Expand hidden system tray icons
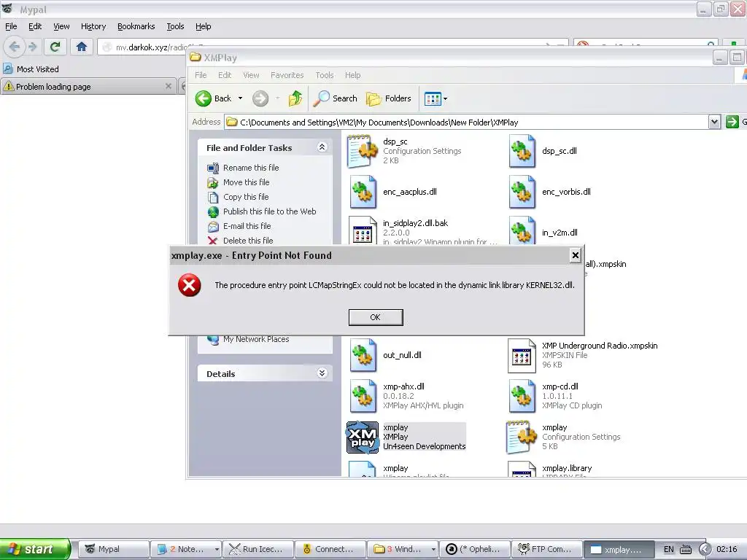 705,549
